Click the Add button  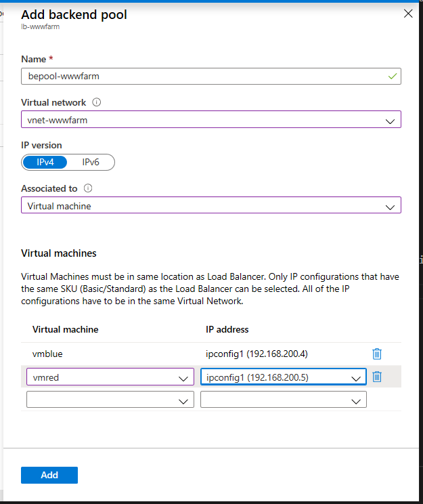point(49,475)
